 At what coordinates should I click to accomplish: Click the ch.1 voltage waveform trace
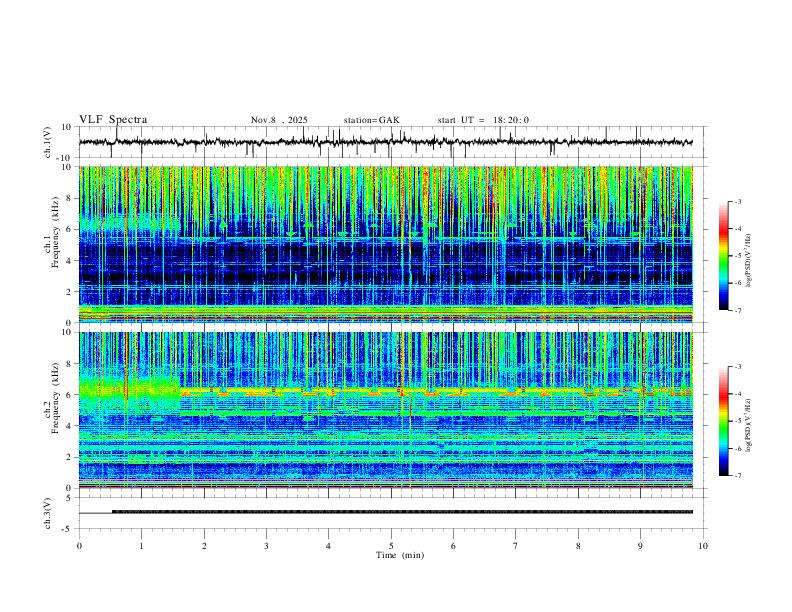(386, 142)
